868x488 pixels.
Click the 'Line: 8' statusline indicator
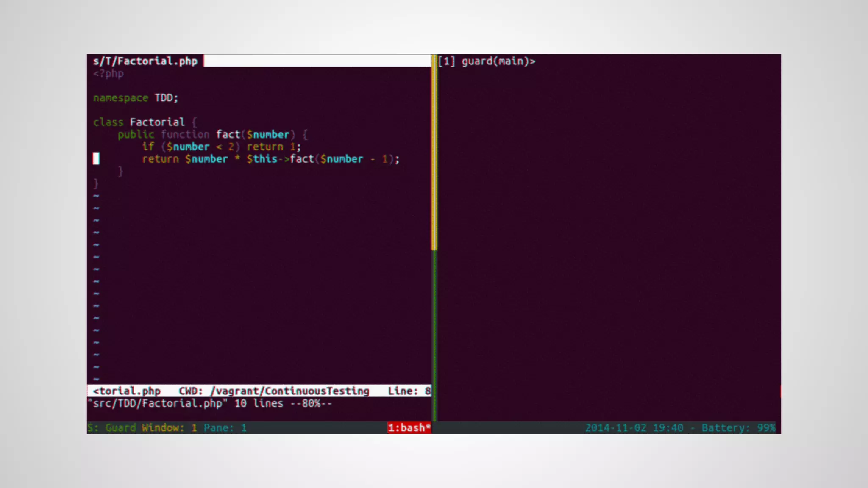(409, 391)
